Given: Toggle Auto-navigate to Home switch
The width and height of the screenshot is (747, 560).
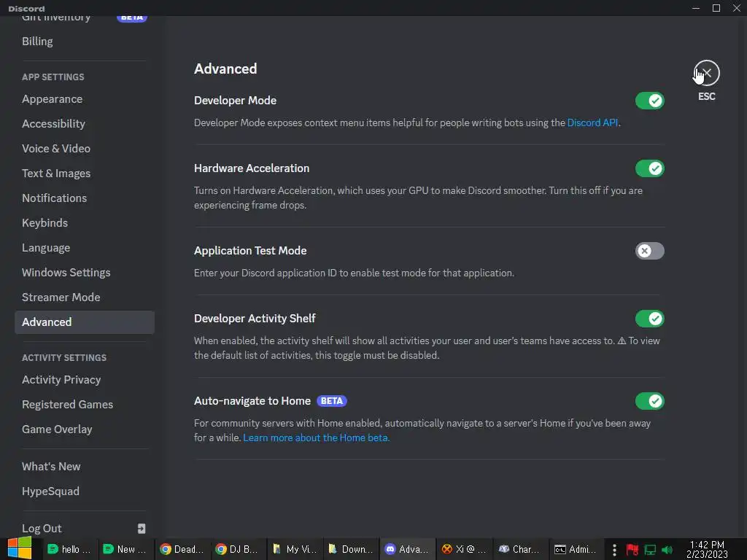Looking at the screenshot, I should point(649,401).
